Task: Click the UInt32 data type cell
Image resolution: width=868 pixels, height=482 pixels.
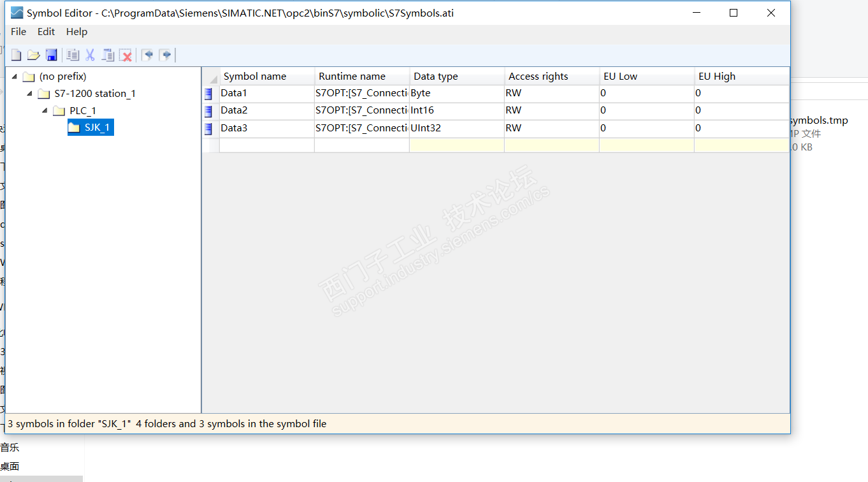Action: pyautogui.click(x=457, y=129)
